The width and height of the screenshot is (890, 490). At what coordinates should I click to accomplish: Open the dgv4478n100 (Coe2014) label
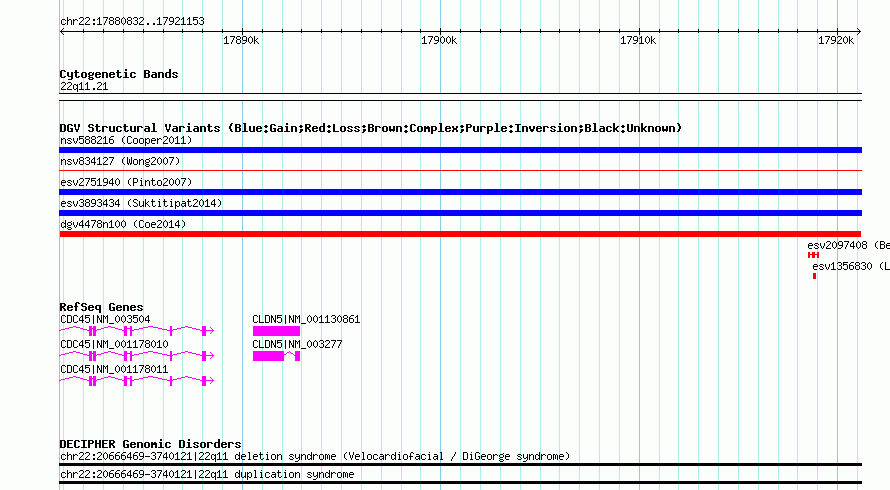123,224
